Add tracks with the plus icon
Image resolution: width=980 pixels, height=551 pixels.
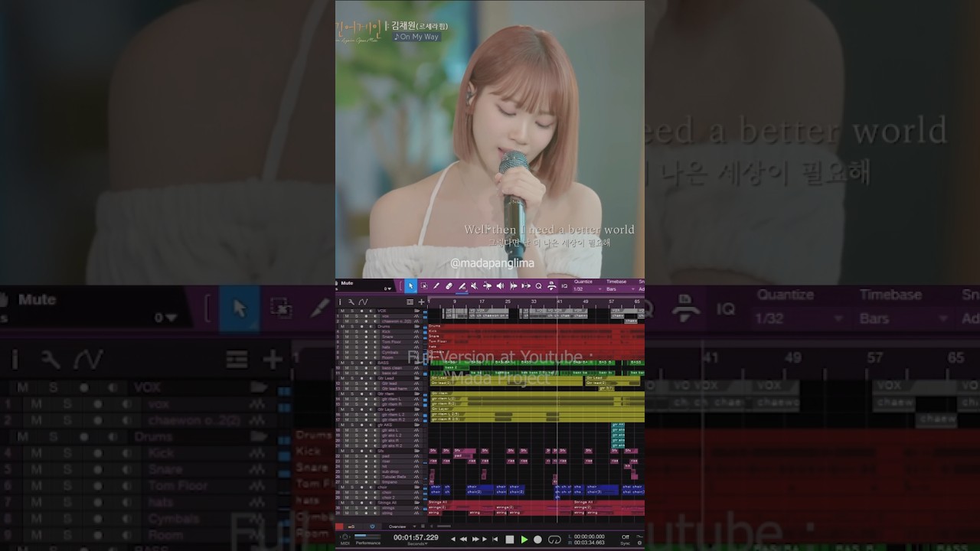[x=421, y=302]
